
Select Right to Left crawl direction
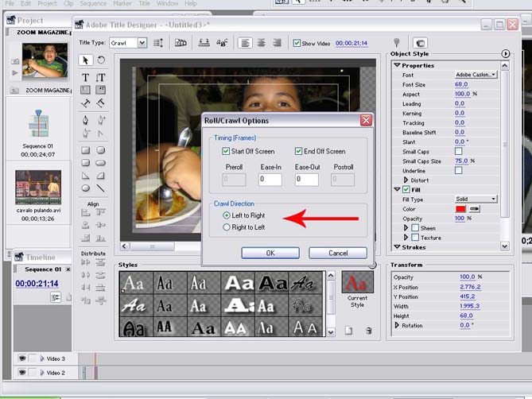[x=227, y=227]
